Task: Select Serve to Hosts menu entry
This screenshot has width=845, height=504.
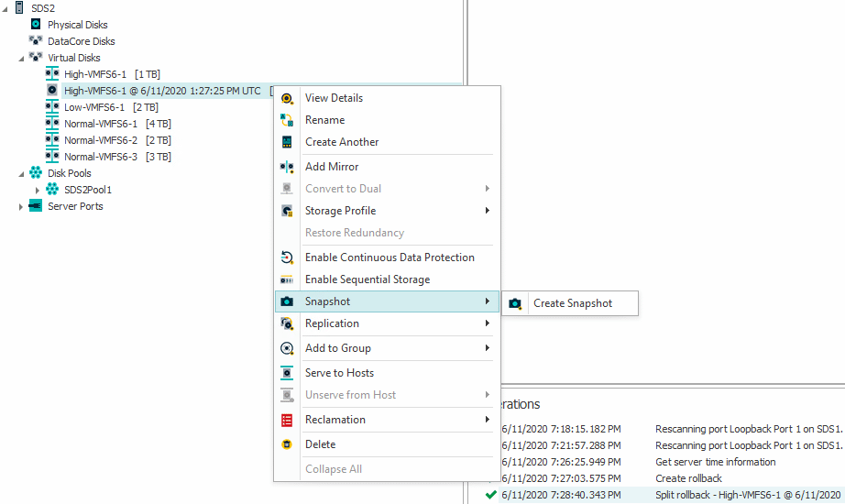Action: click(388, 373)
